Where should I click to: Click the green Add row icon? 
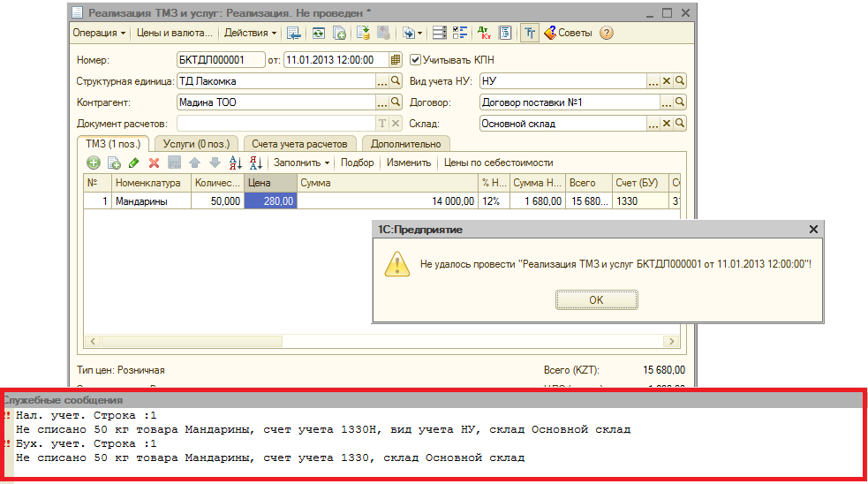94,163
